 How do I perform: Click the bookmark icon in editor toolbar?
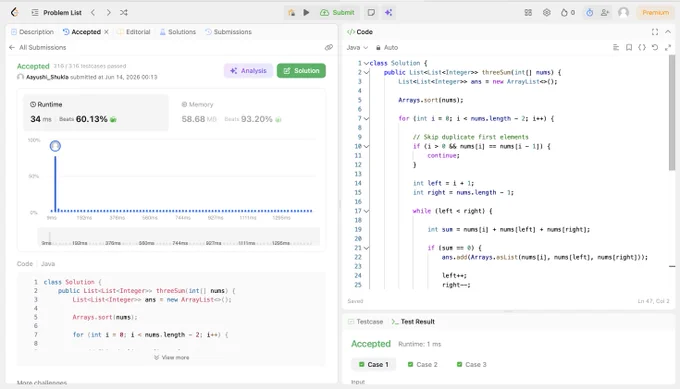(629, 47)
